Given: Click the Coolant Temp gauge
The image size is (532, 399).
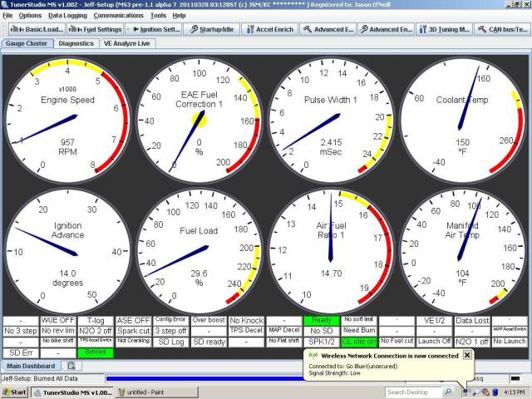Looking at the screenshot, I should [x=462, y=121].
